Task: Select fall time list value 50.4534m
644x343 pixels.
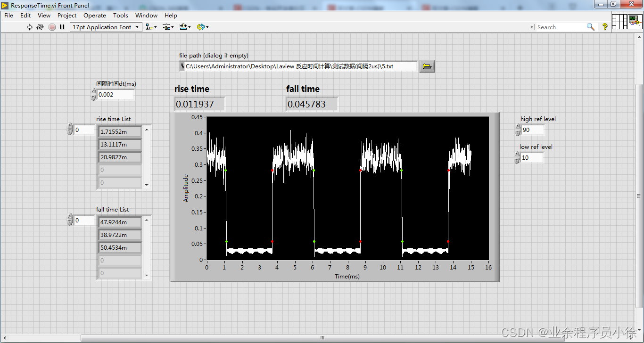Action: click(120, 248)
